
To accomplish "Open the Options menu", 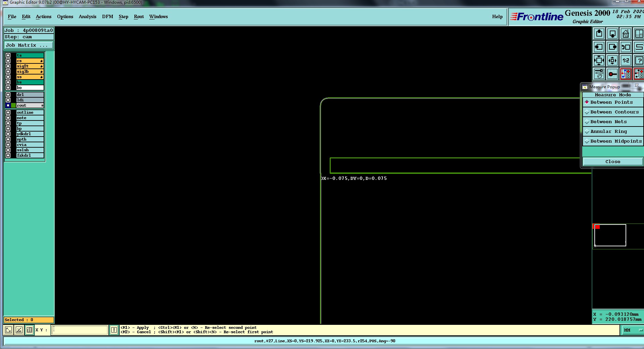I will point(65,16).
